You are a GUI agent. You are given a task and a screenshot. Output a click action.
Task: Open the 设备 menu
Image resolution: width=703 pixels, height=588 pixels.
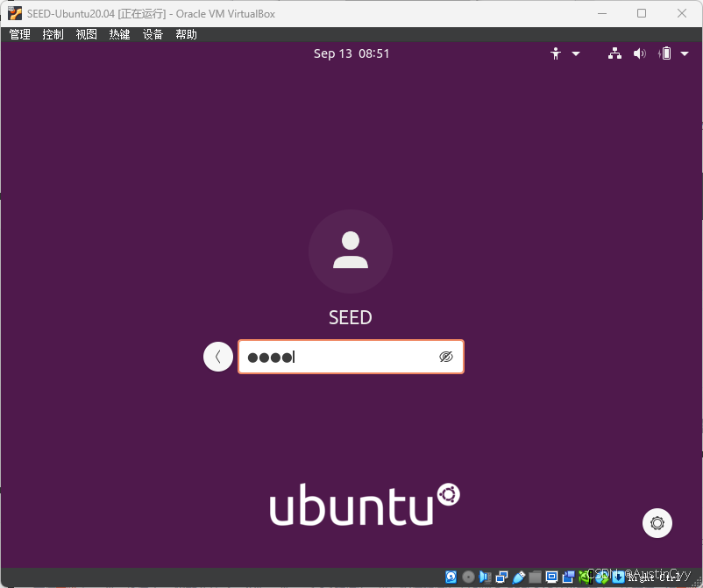(x=153, y=34)
